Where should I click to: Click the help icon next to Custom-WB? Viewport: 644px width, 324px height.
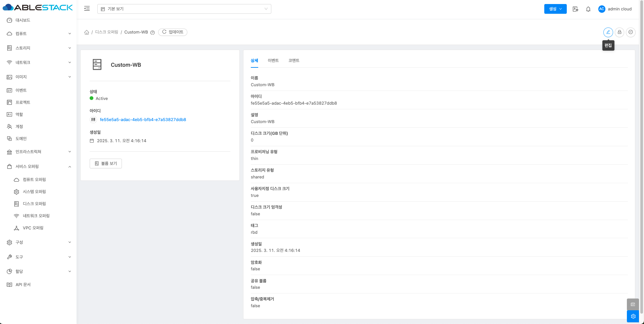(152, 33)
